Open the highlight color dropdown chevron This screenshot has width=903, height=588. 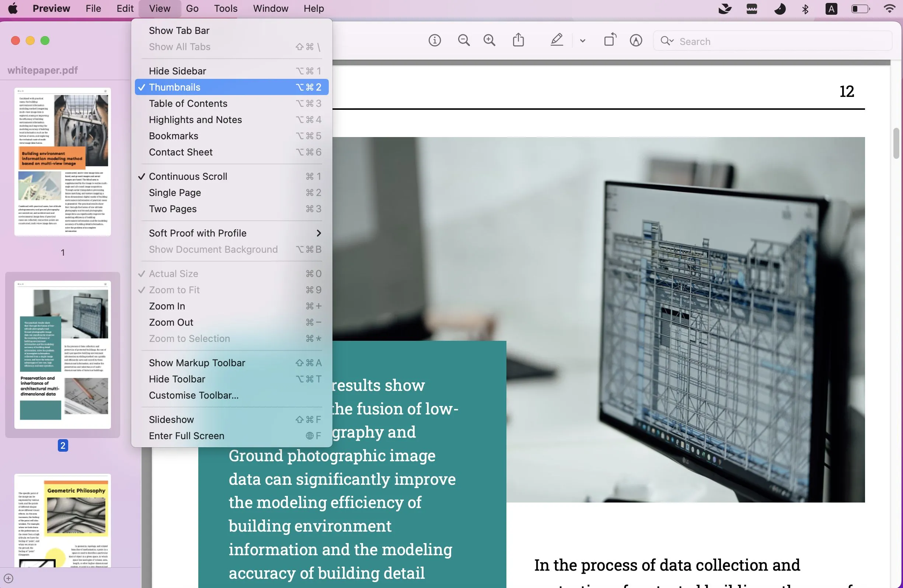pyautogui.click(x=582, y=41)
